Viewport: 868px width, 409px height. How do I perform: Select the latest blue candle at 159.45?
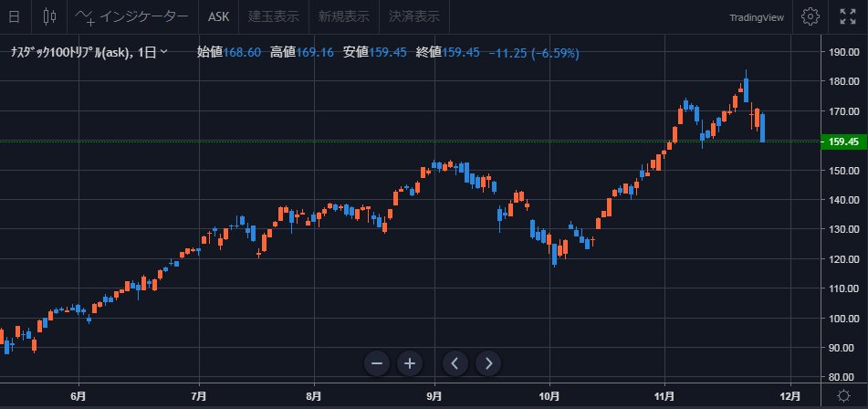(762, 128)
